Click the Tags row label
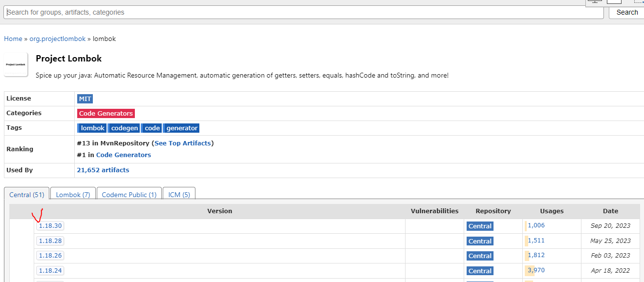The width and height of the screenshot is (644, 282). [x=14, y=128]
